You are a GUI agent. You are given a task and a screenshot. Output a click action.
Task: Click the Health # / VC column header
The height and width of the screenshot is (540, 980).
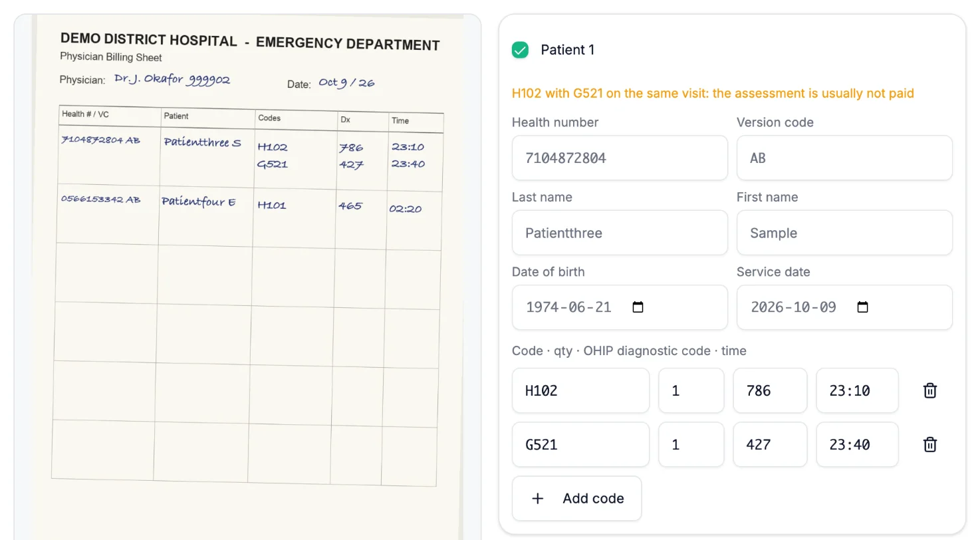pyautogui.click(x=85, y=114)
